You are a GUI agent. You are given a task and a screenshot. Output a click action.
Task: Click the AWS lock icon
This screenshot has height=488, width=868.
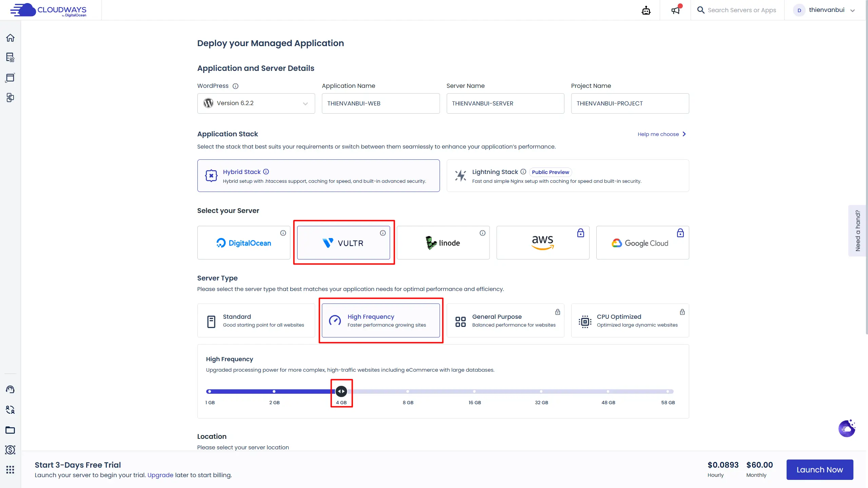(581, 233)
